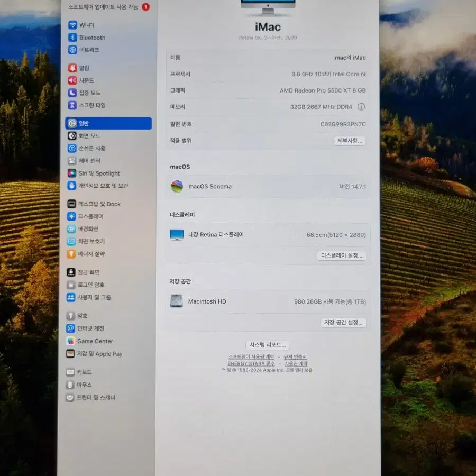Open 규제 인증서 link
Screen dimensions: 476x476
click(295, 357)
